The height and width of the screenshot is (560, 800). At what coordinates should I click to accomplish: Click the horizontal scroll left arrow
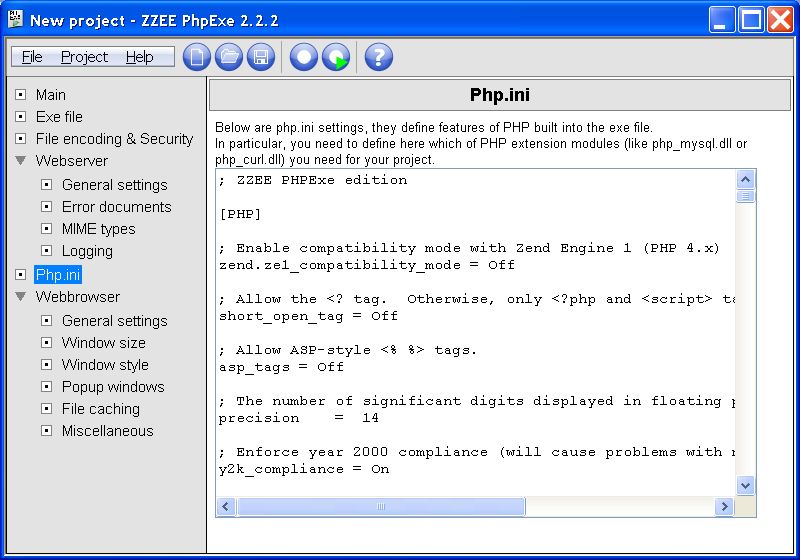[226, 506]
